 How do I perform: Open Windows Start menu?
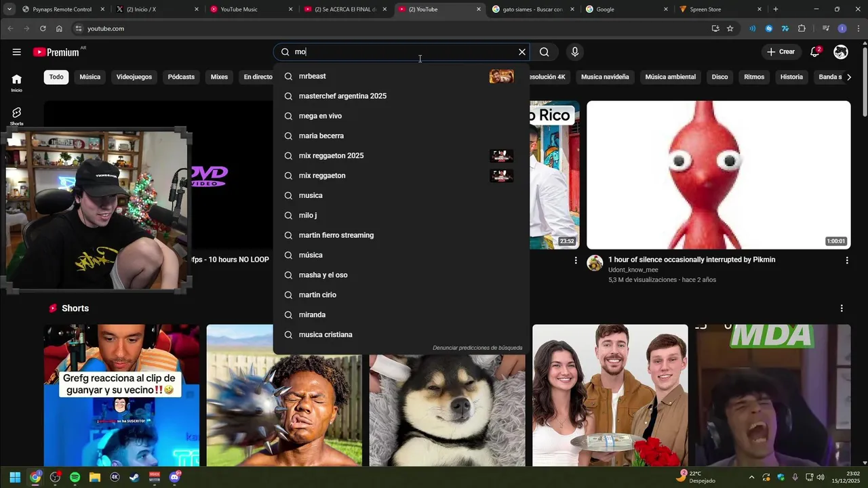pyautogui.click(x=15, y=477)
